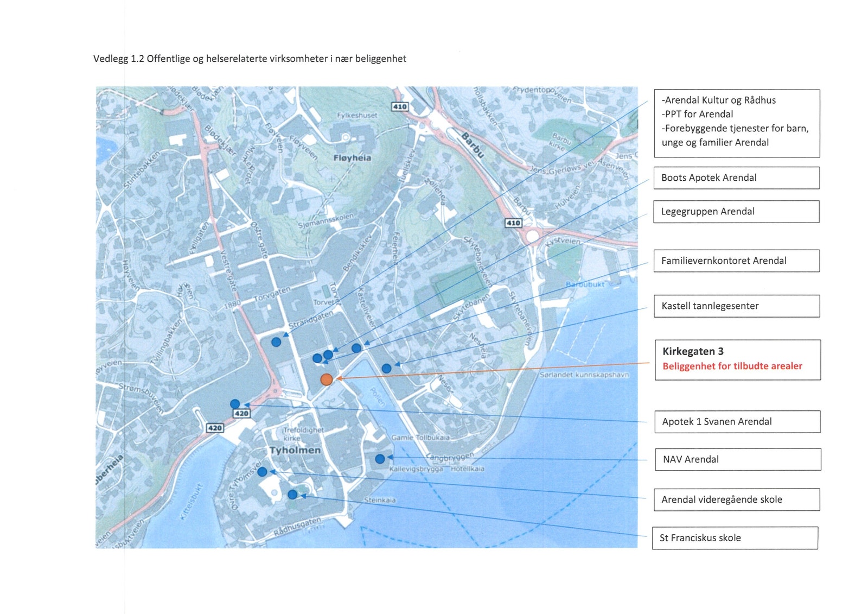Viewport: 868px width, 614px height.
Task: Select the NAV Arendal label box
Action: click(x=738, y=459)
